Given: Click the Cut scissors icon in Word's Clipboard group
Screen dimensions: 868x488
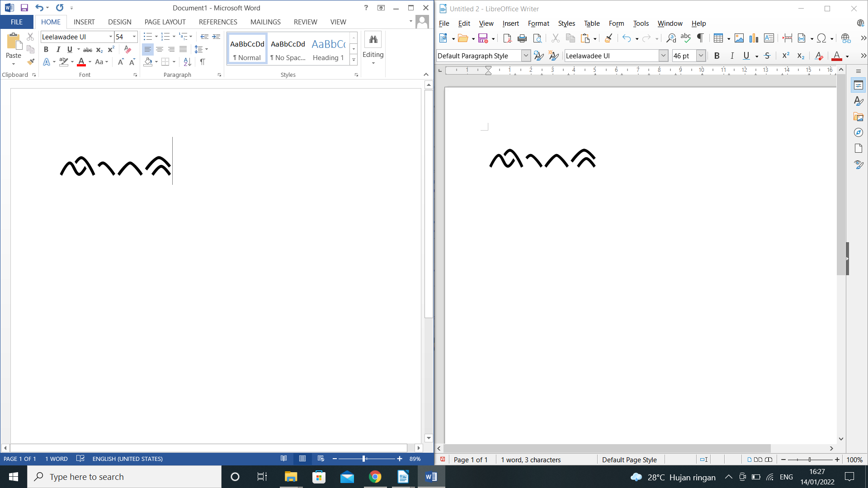Looking at the screenshot, I should pyautogui.click(x=31, y=37).
